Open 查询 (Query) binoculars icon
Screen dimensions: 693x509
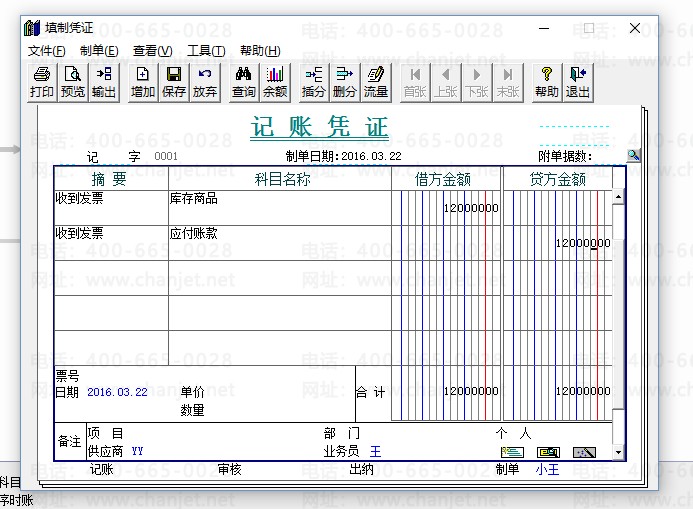[x=244, y=82]
